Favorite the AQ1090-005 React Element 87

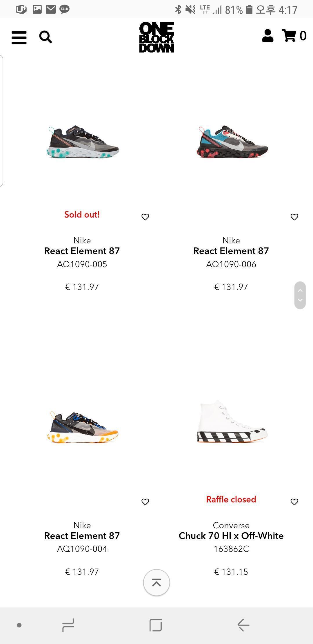coord(145,217)
